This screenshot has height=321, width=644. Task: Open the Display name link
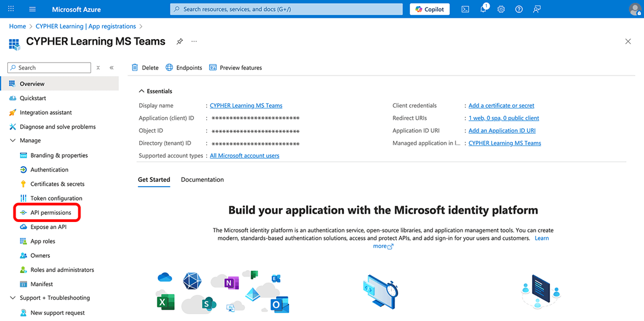[x=246, y=106]
